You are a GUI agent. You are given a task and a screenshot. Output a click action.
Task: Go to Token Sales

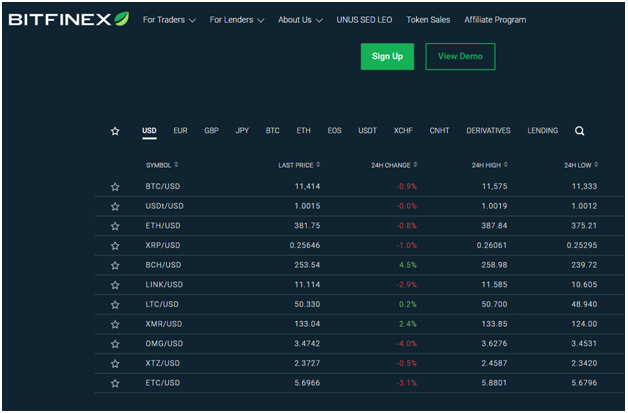click(428, 20)
